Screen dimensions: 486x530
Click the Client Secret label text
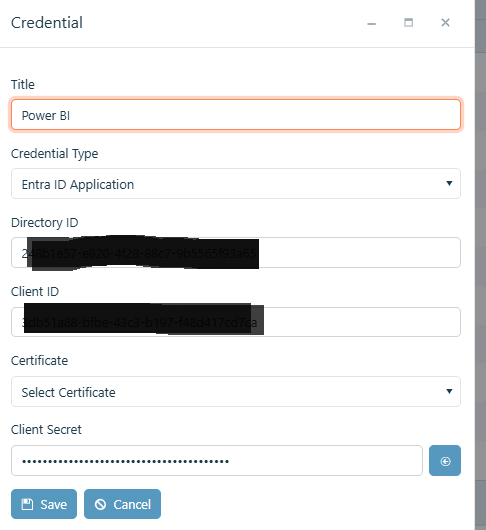(46, 430)
